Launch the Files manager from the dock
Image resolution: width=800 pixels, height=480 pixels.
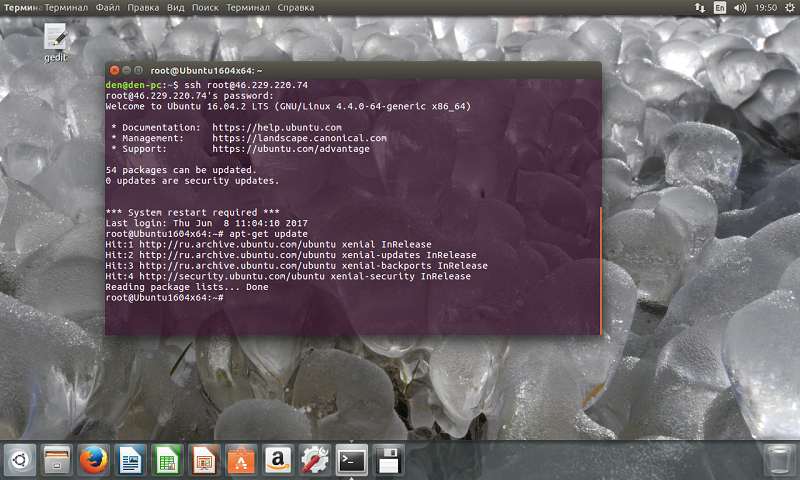pyautogui.click(x=57, y=460)
